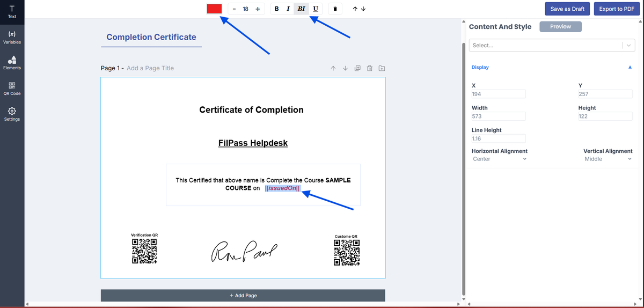
Task: Click the Display section label
Action: click(480, 68)
